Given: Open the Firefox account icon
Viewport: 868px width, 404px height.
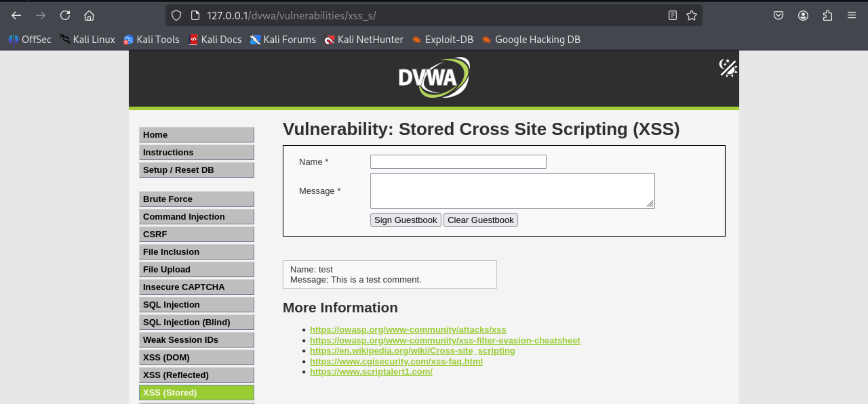Looking at the screenshot, I should [803, 16].
